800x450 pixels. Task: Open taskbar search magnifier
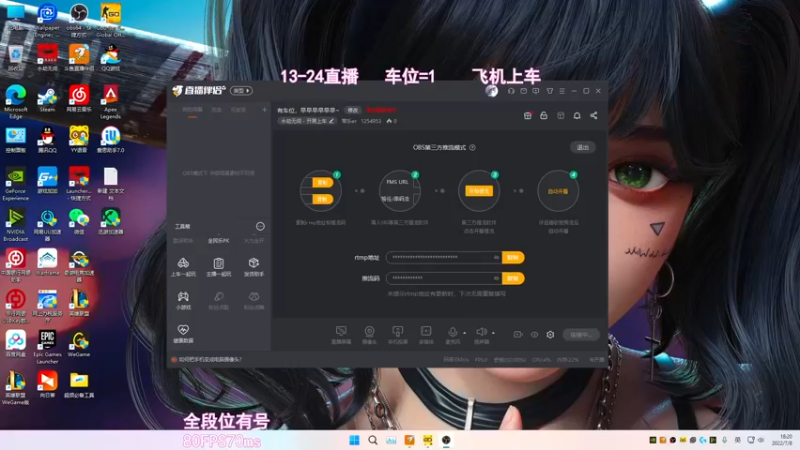coord(373,440)
